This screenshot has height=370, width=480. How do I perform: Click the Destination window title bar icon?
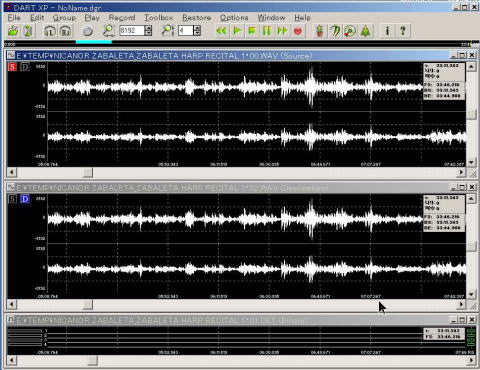(11, 187)
